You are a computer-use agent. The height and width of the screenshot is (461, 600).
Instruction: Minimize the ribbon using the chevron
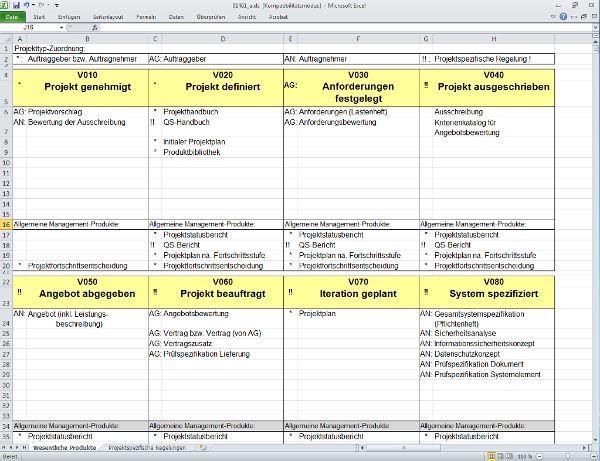[553, 17]
